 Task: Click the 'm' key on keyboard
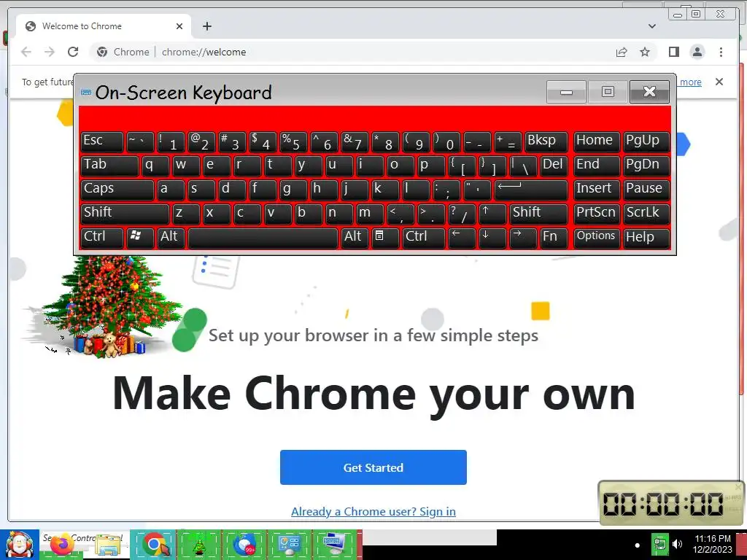pos(370,214)
